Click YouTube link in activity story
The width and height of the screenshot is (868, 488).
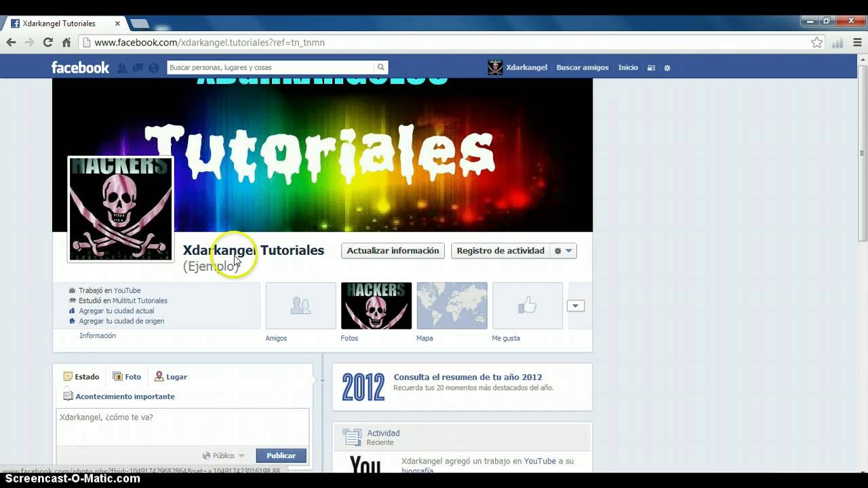(540, 461)
